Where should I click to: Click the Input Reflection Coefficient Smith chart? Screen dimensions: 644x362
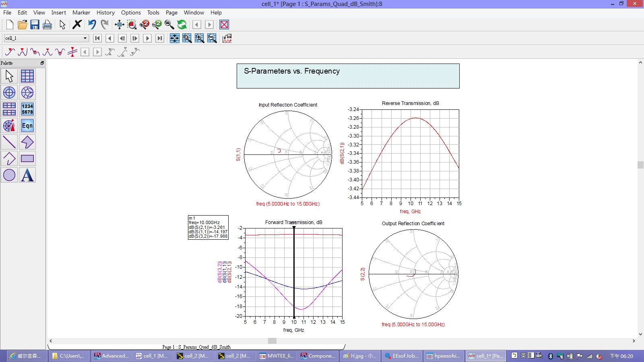[x=288, y=154]
